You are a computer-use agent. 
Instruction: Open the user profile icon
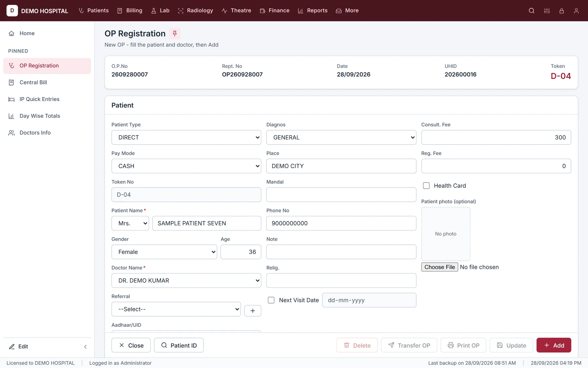click(x=576, y=11)
